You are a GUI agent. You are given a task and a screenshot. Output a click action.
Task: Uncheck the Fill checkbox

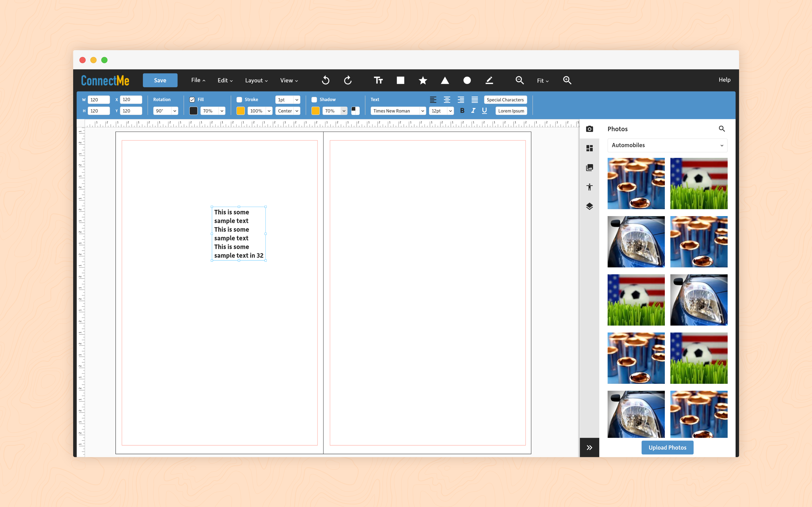192,99
